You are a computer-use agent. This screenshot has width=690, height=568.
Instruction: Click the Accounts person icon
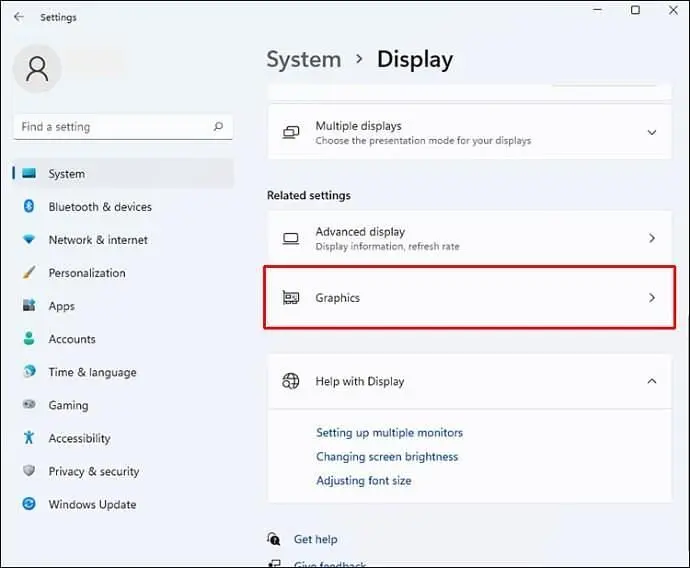[29, 338]
